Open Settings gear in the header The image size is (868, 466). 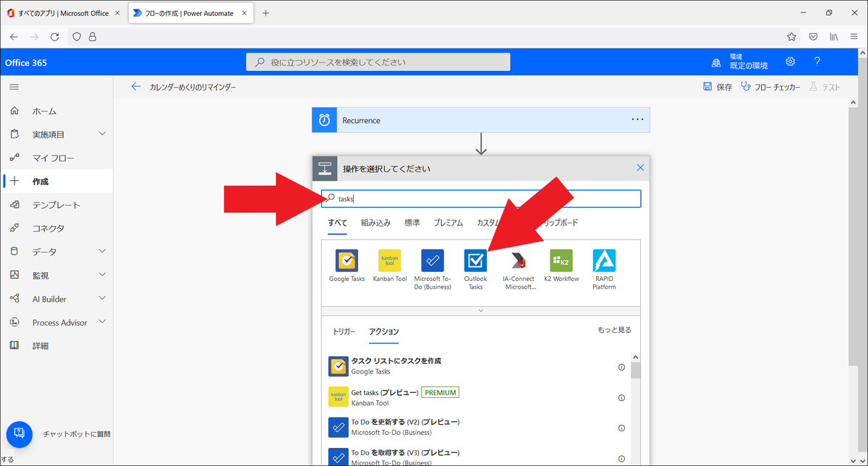pyautogui.click(x=791, y=62)
